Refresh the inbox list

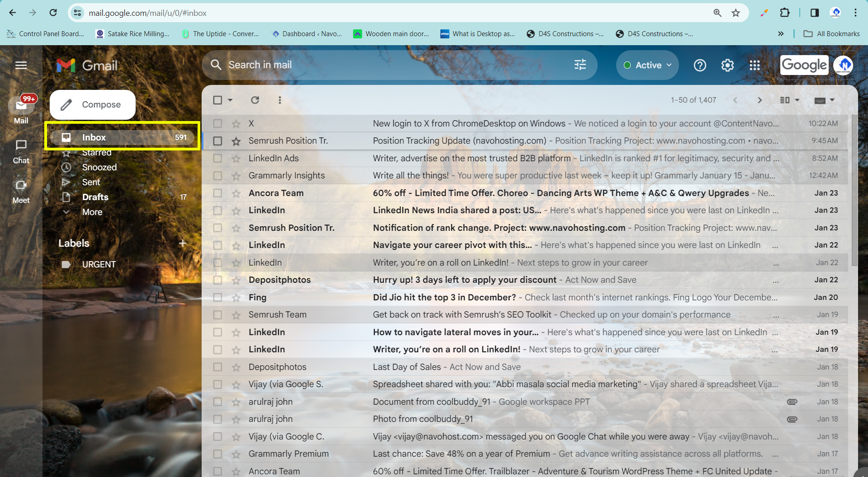pyautogui.click(x=255, y=100)
